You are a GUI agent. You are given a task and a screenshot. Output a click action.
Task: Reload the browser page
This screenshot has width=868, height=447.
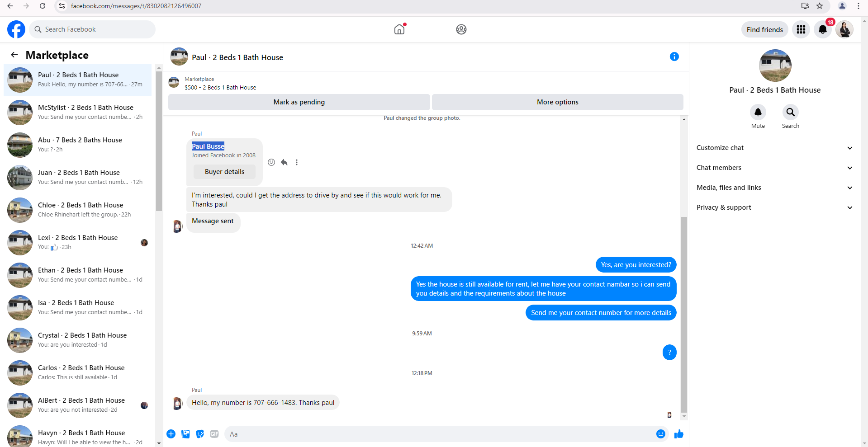tap(43, 6)
